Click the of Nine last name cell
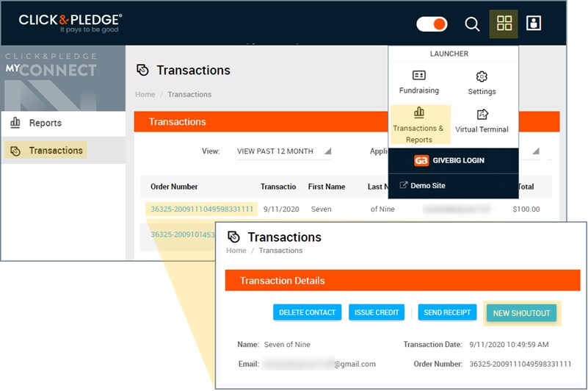 click(382, 209)
